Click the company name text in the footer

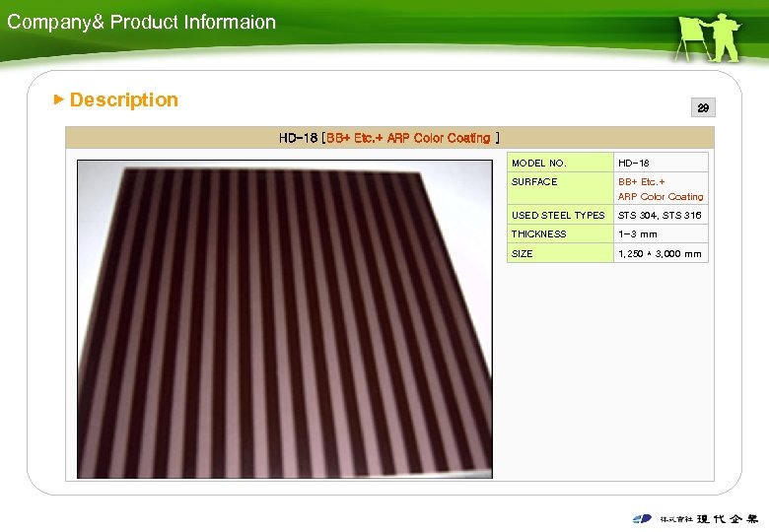[709, 519]
